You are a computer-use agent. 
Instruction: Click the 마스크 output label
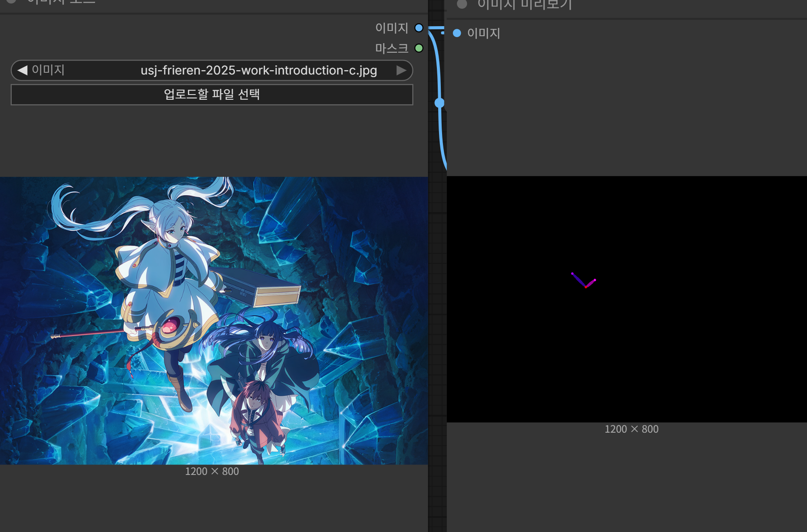(x=392, y=48)
